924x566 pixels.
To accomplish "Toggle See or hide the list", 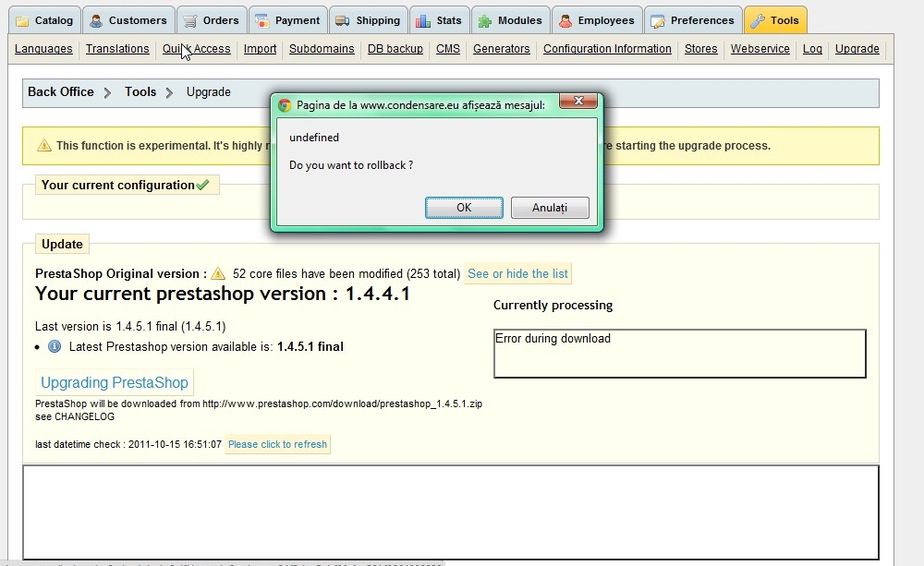I will tap(517, 274).
